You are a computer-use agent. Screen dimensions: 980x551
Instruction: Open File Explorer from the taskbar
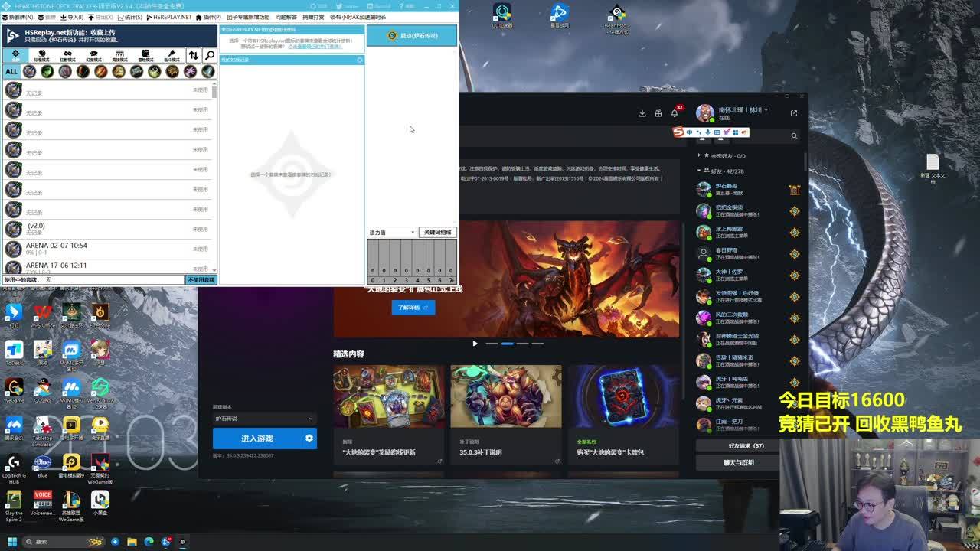pyautogui.click(x=132, y=542)
